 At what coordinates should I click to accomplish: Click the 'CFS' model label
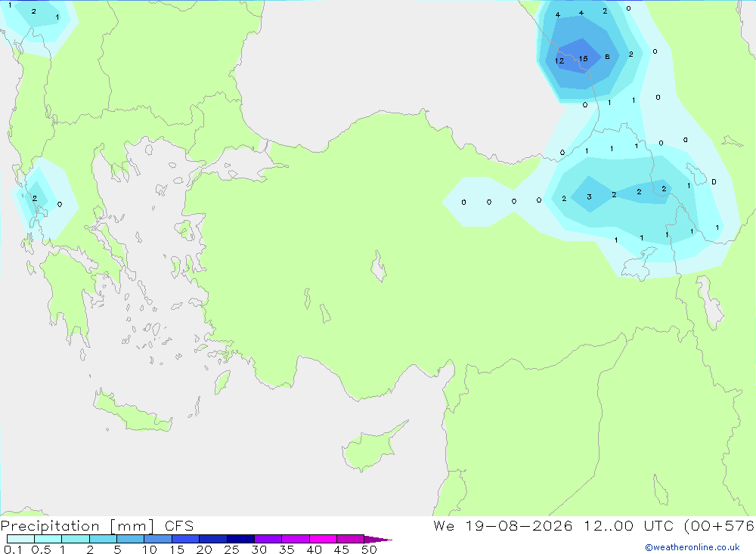click(x=179, y=525)
